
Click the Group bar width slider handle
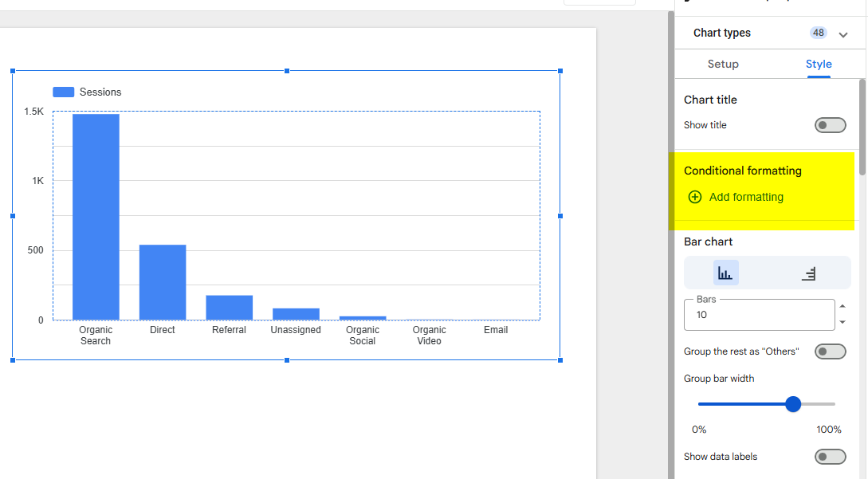[793, 404]
